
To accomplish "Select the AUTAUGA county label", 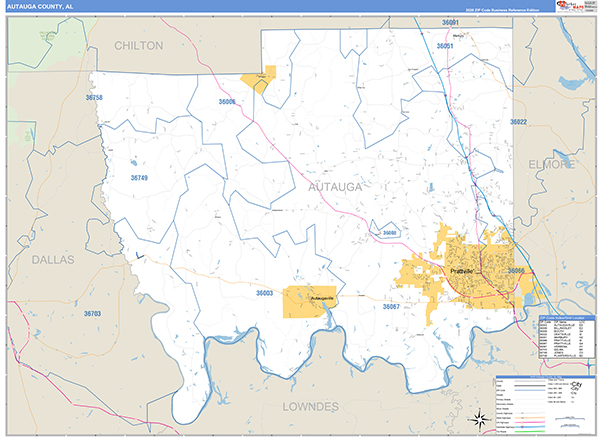I will pyautogui.click(x=335, y=187).
